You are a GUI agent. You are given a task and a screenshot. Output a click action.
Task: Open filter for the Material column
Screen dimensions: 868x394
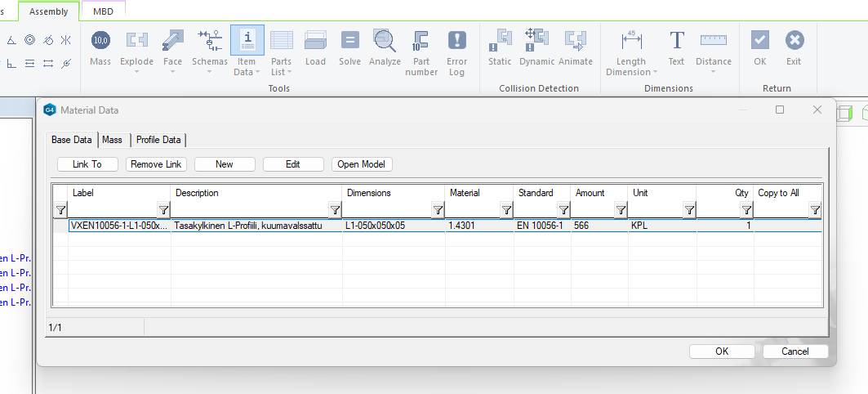coord(506,210)
